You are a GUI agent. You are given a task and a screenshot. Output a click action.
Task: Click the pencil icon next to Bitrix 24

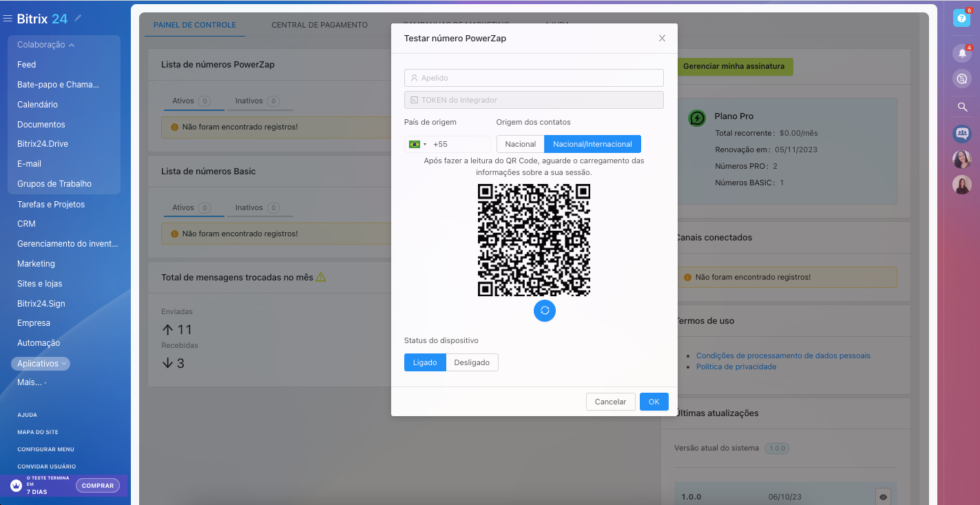click(78, 18)
